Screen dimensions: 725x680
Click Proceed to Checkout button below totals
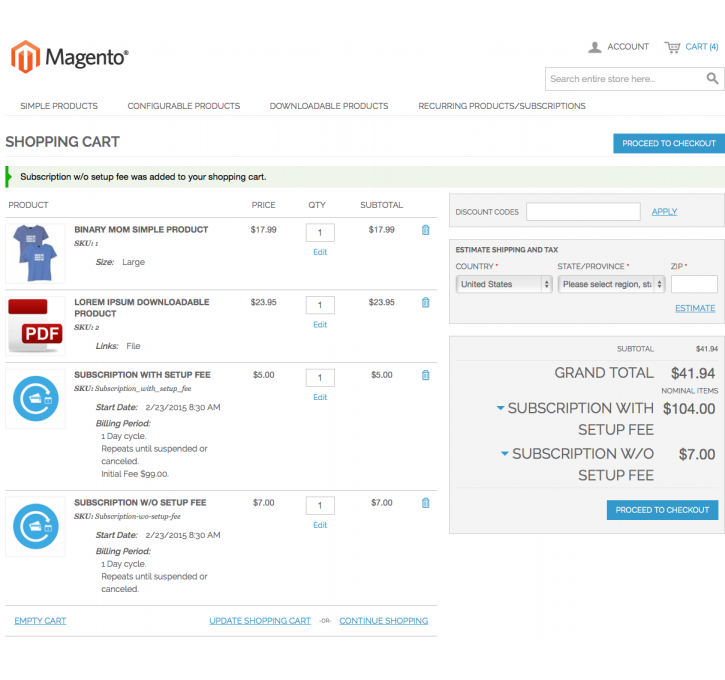662,510
